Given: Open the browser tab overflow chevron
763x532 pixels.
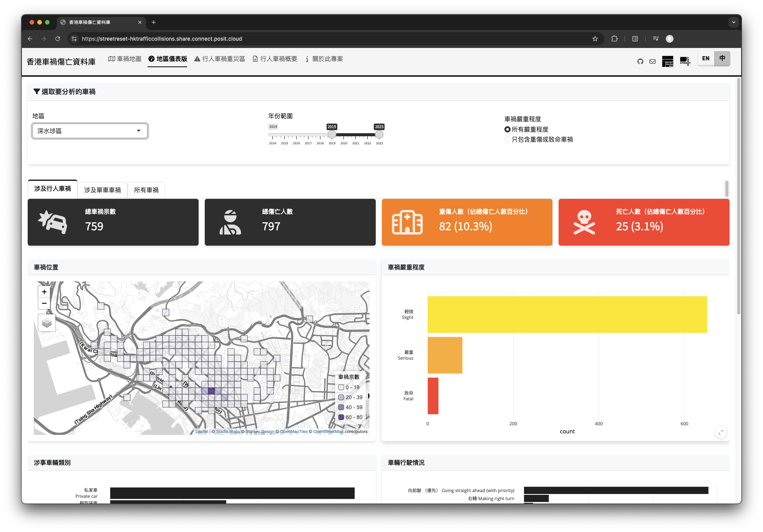Looking at the screenshot, I should (734, 22).
